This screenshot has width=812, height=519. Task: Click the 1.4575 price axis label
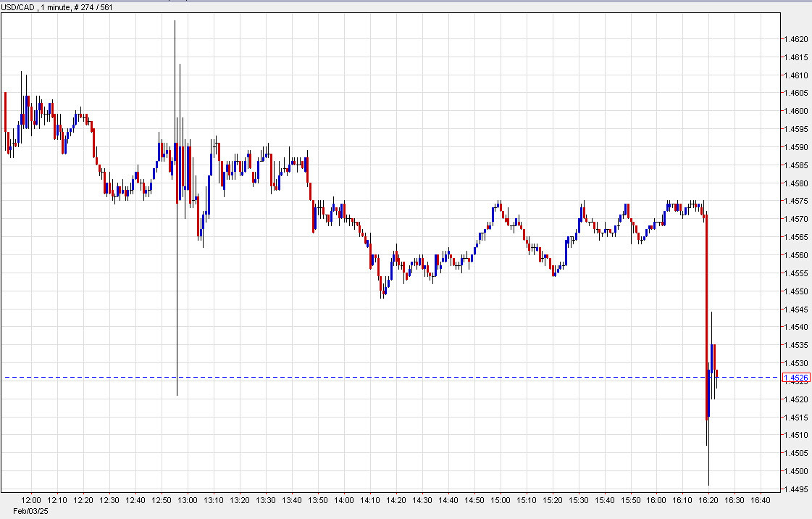(x=796, y=201)
